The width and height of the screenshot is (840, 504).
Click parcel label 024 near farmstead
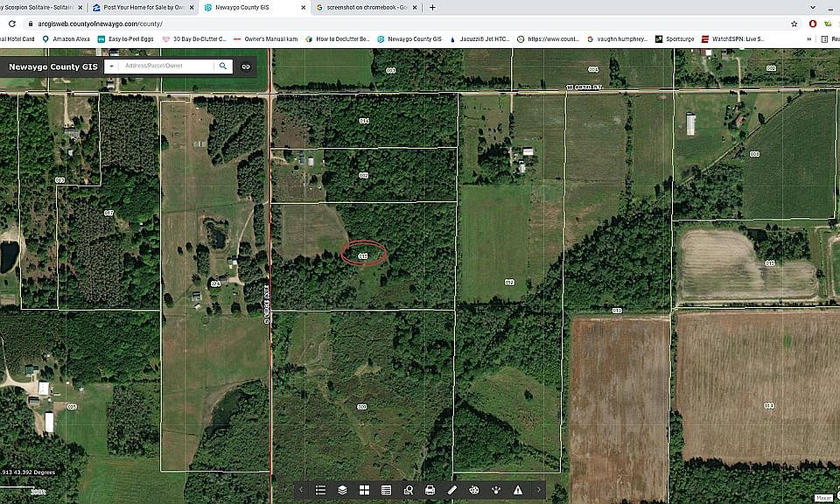point(215,283)
